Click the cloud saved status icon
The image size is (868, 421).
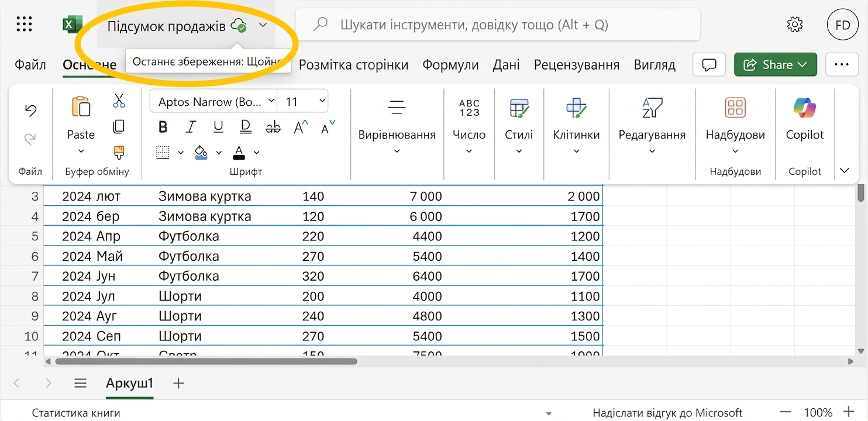(x=239, y=25)
